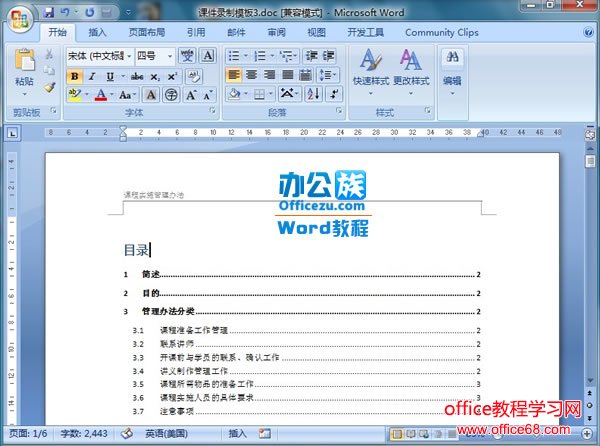Open the Change Case Aa menu
600x446 pixels.
pos(127,94)
